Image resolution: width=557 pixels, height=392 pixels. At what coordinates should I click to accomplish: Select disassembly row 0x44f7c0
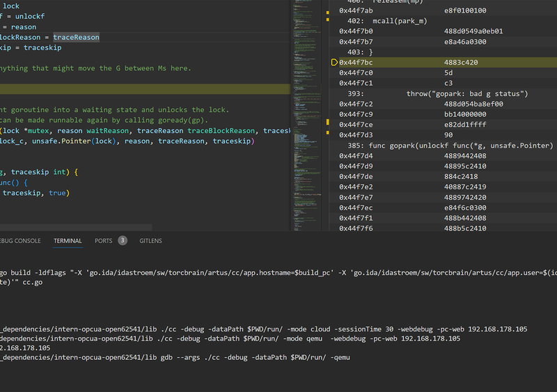tap(443, 72)
